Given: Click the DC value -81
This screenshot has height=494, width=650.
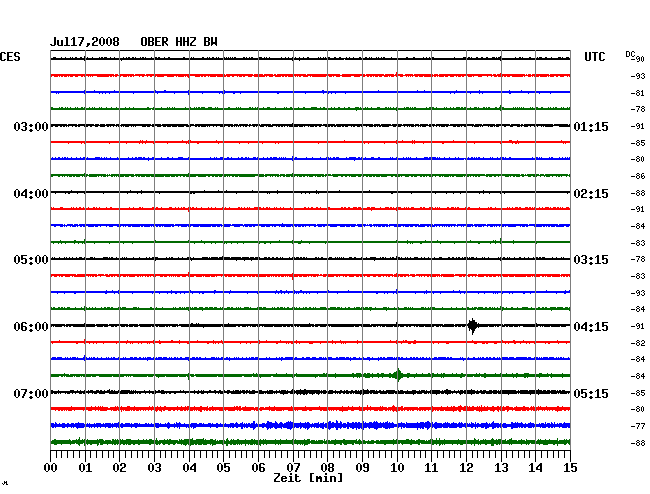Looking at the screenshot, I should point(638,93).
